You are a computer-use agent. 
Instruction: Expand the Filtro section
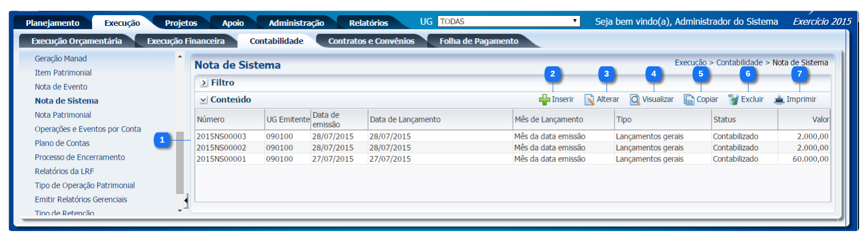[204, 83]
